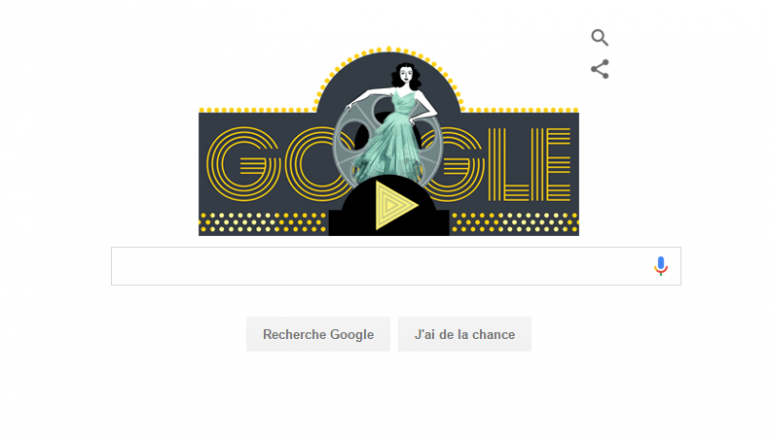The height and width of the screenshot is (440, 770).
Task: Click the woman's face in the doodle
Action: [x=406, y=75]
